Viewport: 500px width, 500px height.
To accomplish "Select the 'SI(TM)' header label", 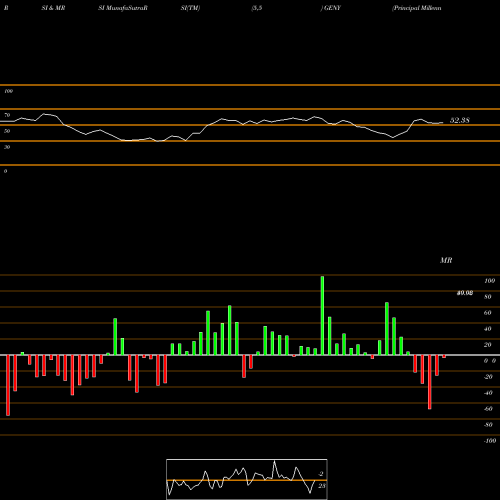I will point(190,8).
